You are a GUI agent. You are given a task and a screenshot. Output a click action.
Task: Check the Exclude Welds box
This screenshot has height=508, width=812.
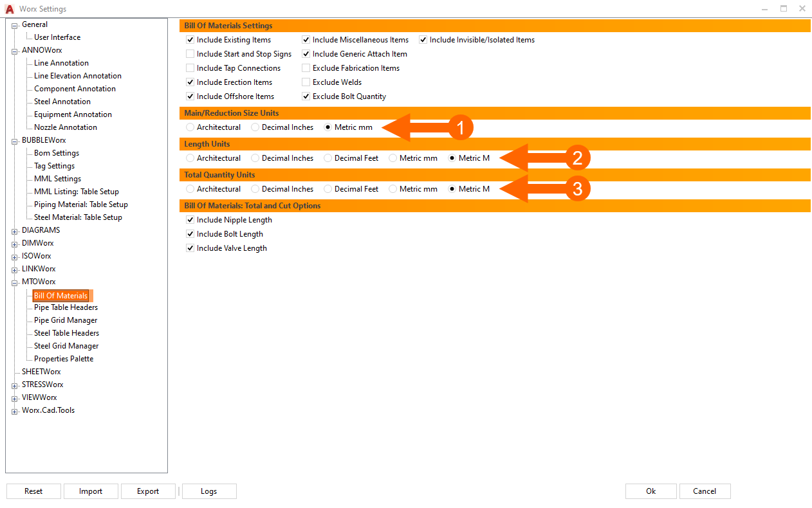[x=306, y=82]
